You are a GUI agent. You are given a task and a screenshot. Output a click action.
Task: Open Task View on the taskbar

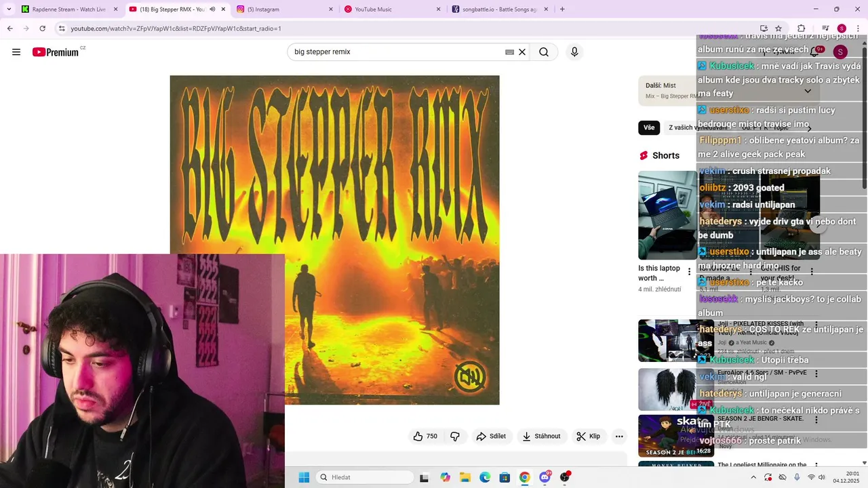coord(424,477)
